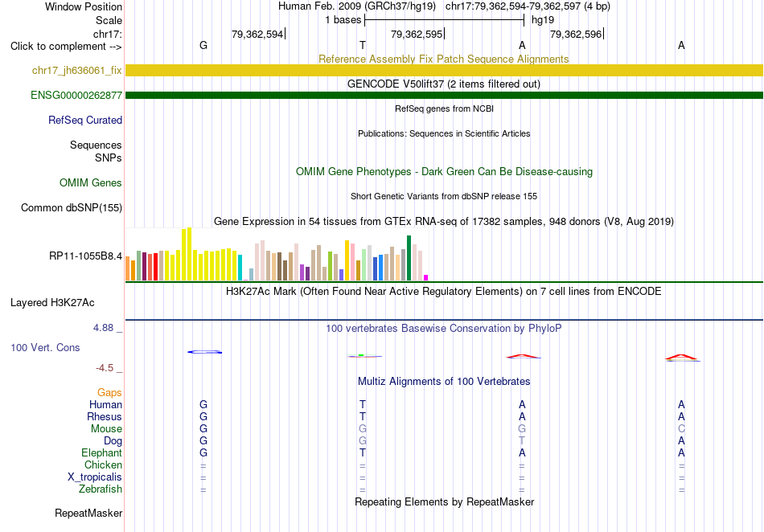Click the Multiz Alignments of 100 Vertebrates title
This screenshot has width=764, height=532.
pyautogui.click(x=444, y=381)
